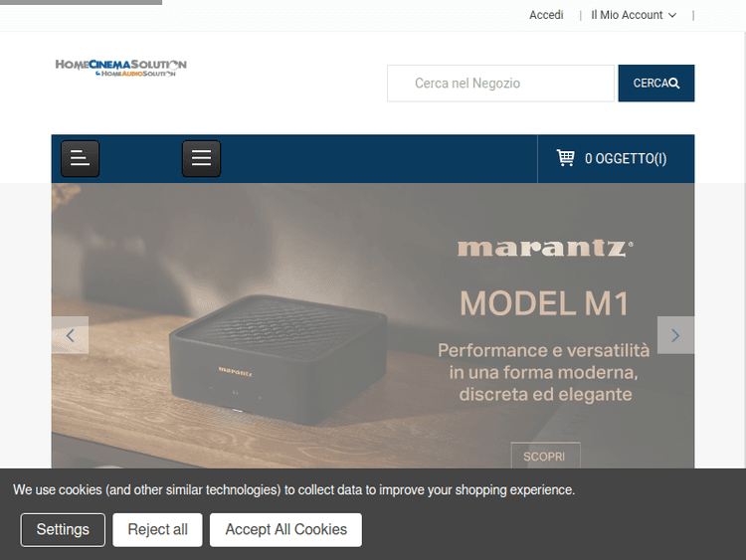Open the centered-lines hamburger navigation menu

tap(201, 158)
